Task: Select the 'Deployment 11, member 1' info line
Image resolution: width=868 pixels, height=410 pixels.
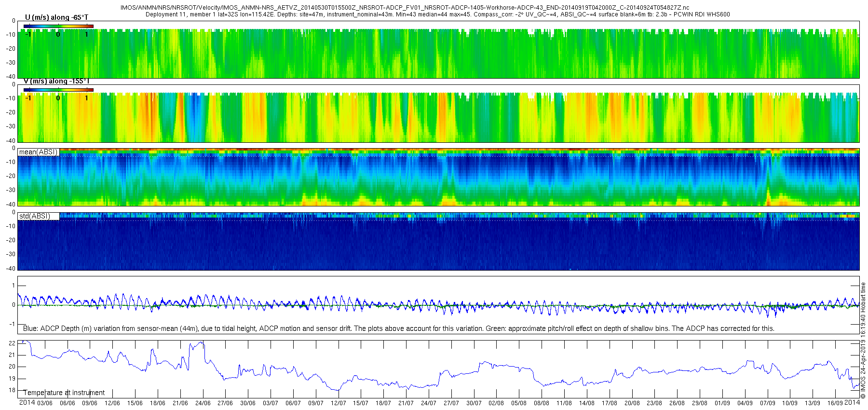Action: click(x=437, y=14)
